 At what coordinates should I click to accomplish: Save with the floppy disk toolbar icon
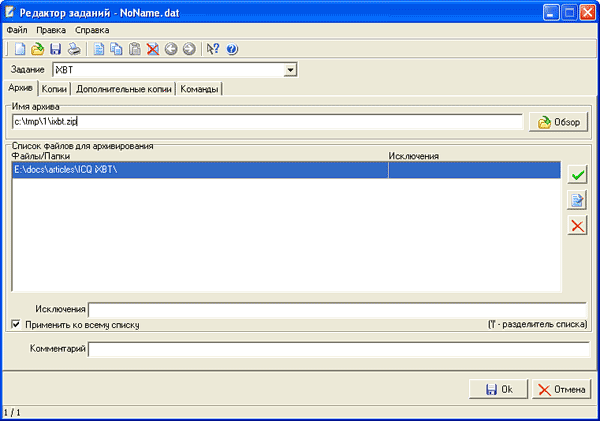coord(55,49)
